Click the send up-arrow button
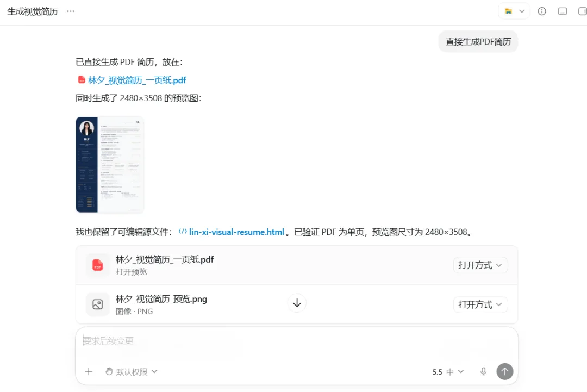Image resolution: width=587 pixels, height=392 pixels. [504, 371]
